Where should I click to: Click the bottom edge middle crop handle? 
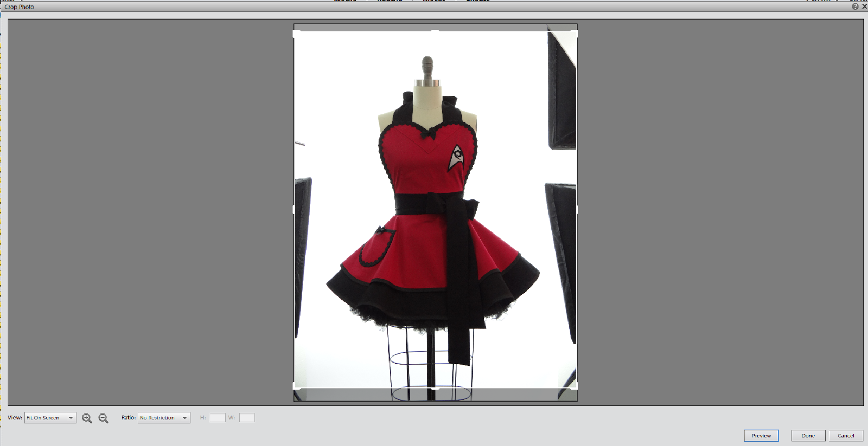point(435,388)
